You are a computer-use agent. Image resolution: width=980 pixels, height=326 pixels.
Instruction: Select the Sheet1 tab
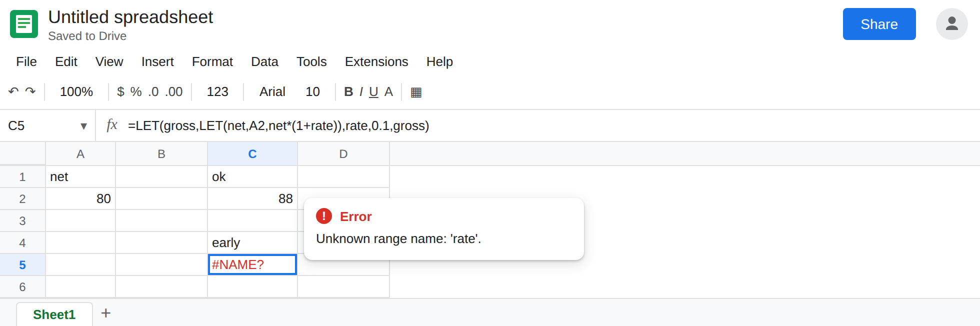[x=54, y=314]
